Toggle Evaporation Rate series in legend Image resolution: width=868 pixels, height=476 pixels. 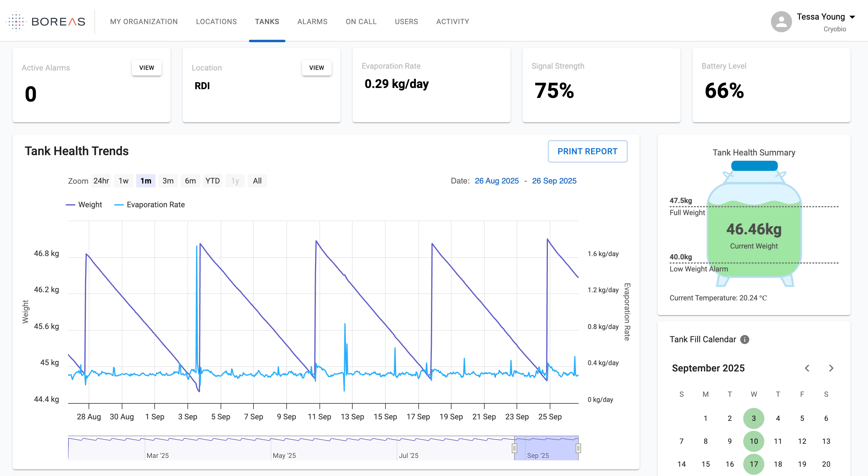[149, 205]
